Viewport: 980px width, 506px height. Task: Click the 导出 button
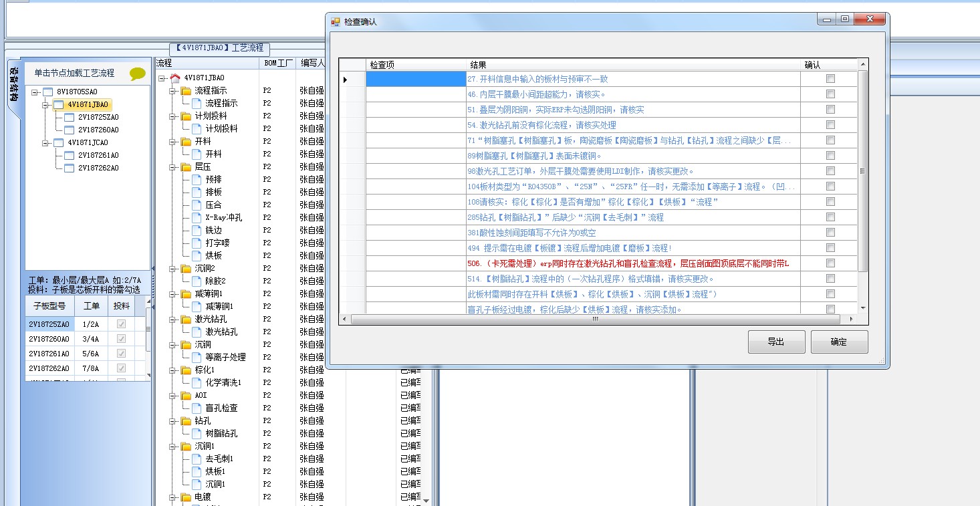tap(775, 342)
